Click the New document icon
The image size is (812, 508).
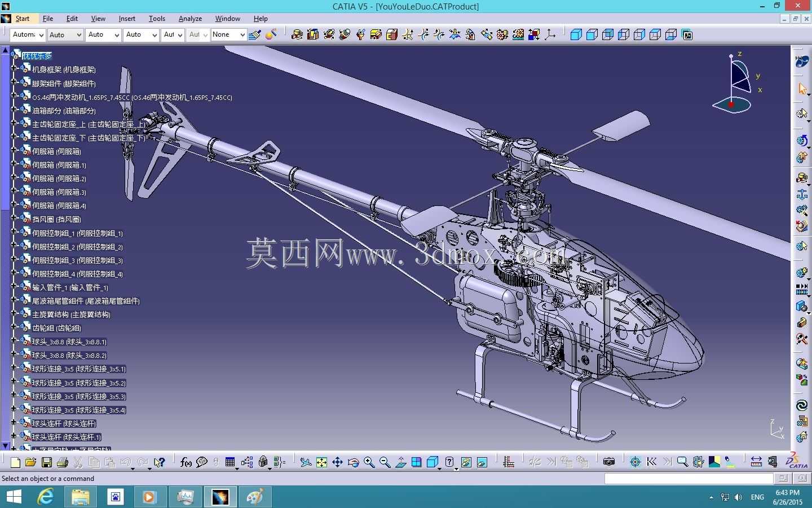point(15,462)
